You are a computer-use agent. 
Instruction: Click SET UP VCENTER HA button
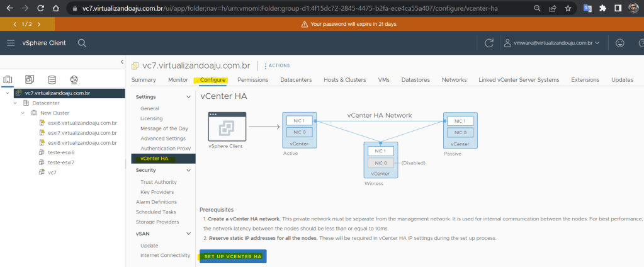click(232, 256)
